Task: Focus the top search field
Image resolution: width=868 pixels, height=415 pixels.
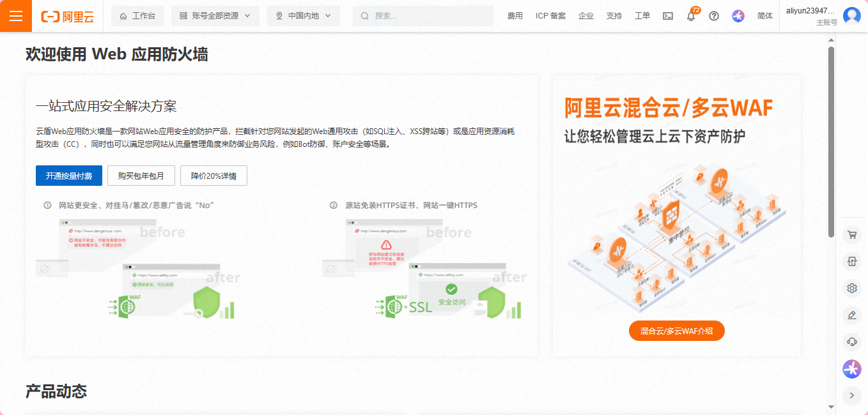Action: click(423, 16)
